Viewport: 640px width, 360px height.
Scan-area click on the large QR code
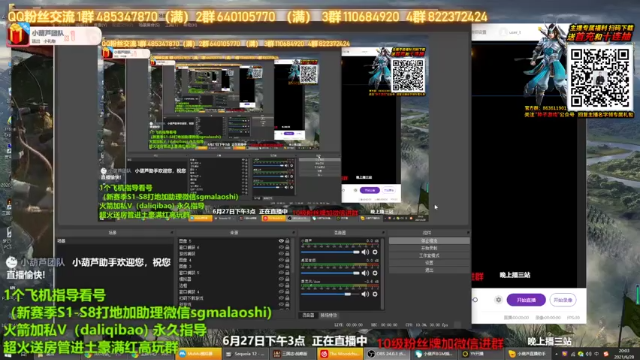click(x=600, y=78)
